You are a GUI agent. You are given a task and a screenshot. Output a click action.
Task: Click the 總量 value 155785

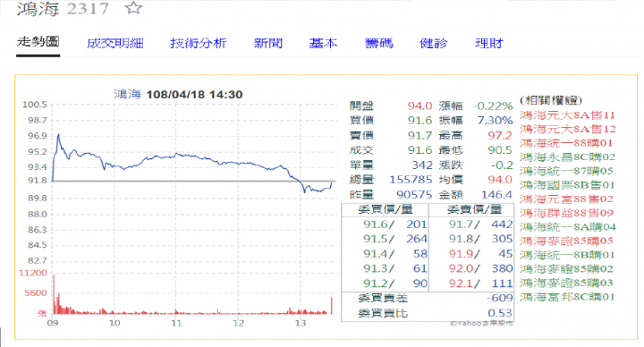[x=411, y=180]
